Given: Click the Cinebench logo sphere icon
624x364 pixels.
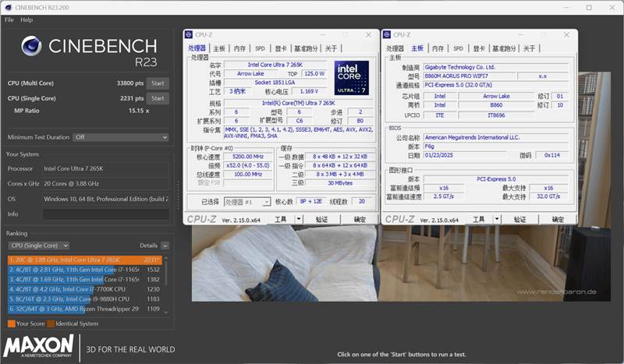Looking at the screenshot, I should coord(31,46).
